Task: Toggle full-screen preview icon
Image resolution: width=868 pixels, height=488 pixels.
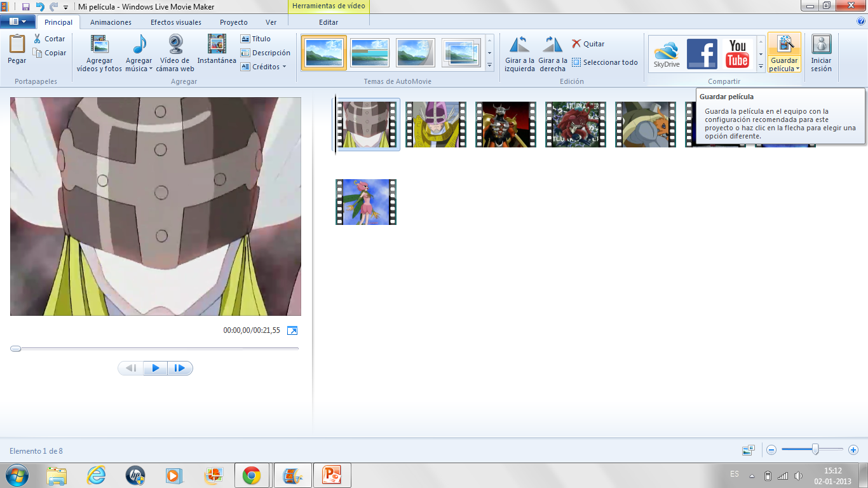Action: 292,330
